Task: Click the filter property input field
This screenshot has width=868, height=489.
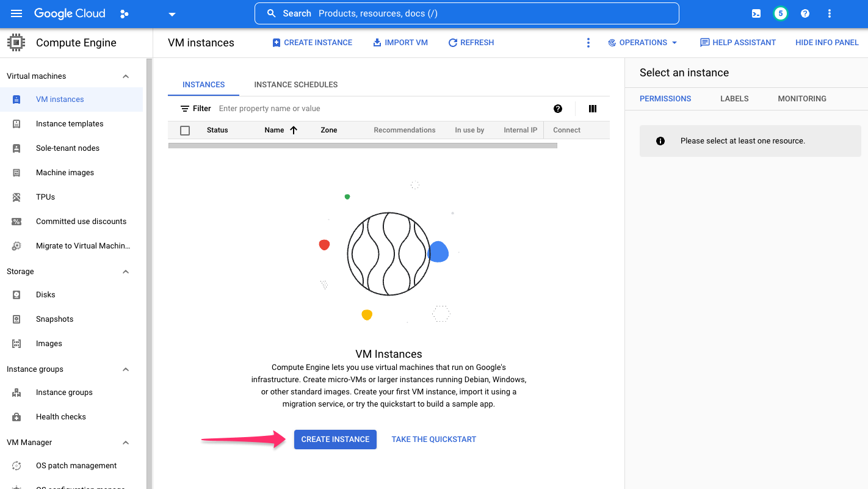Action: 305,108
